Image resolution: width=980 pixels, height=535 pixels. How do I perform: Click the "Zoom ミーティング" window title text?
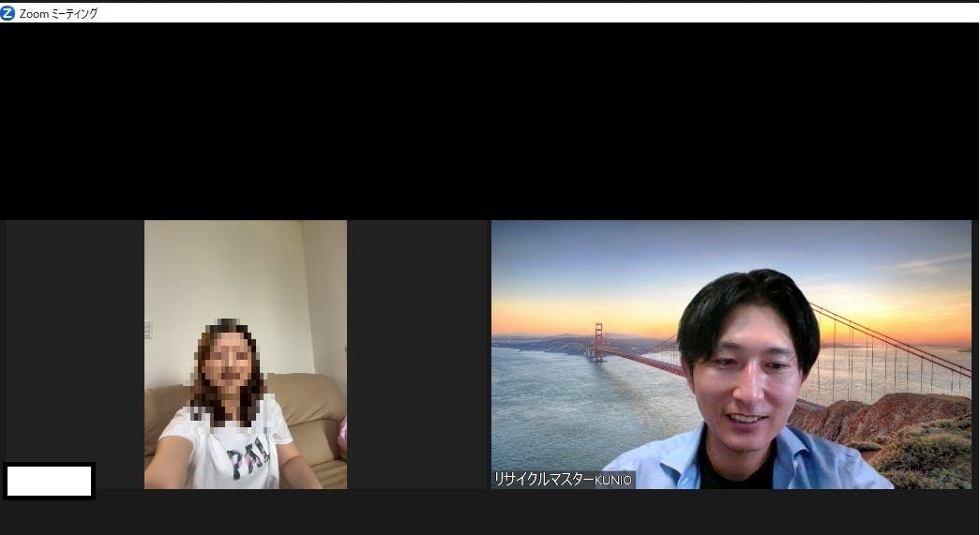pos(58,13)
